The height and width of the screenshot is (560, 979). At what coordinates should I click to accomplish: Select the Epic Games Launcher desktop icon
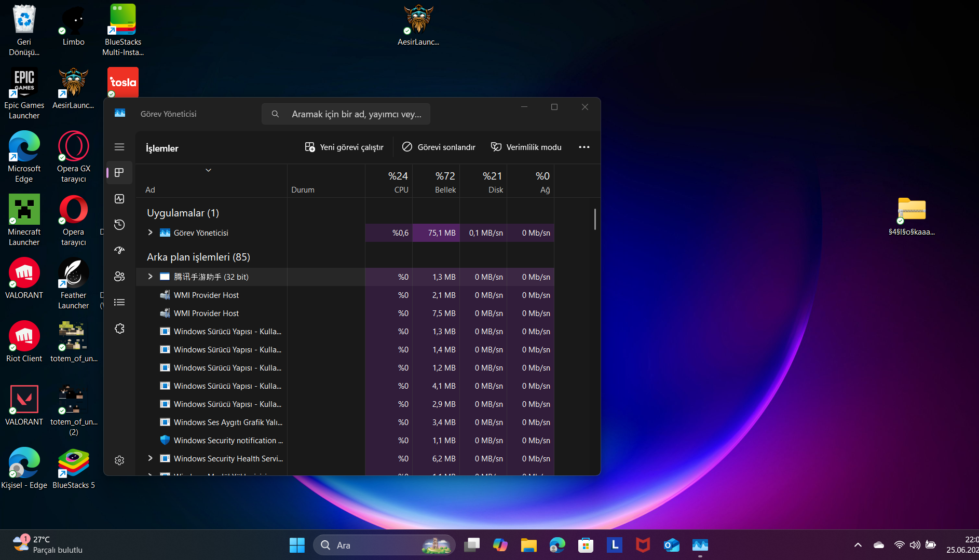coord(24,93)
